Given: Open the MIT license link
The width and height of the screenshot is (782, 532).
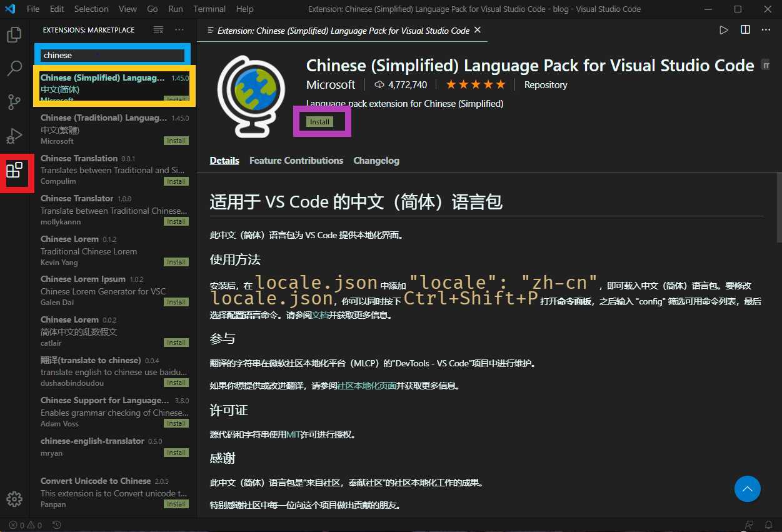Looking at the screenshot, I should click(x=294, y=434).
